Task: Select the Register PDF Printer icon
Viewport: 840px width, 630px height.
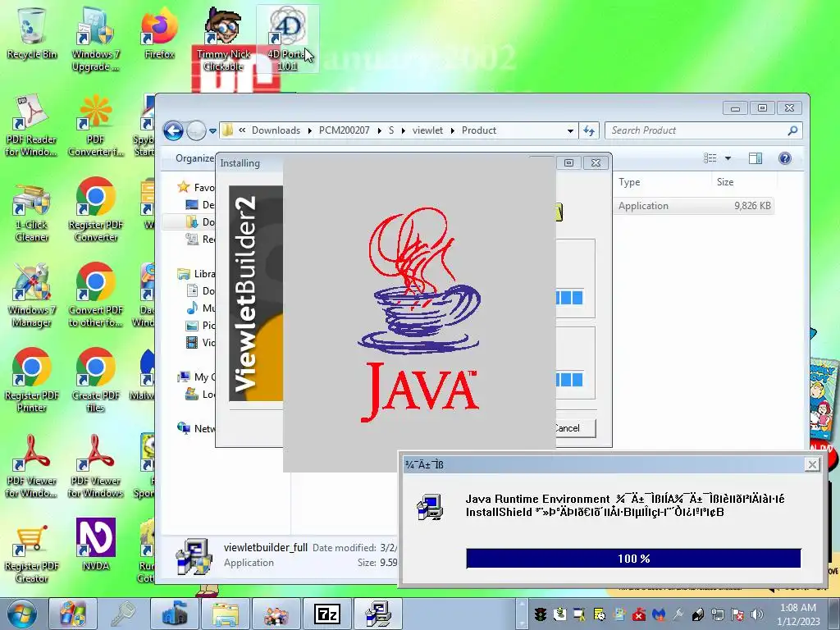Action: point(32,381)
